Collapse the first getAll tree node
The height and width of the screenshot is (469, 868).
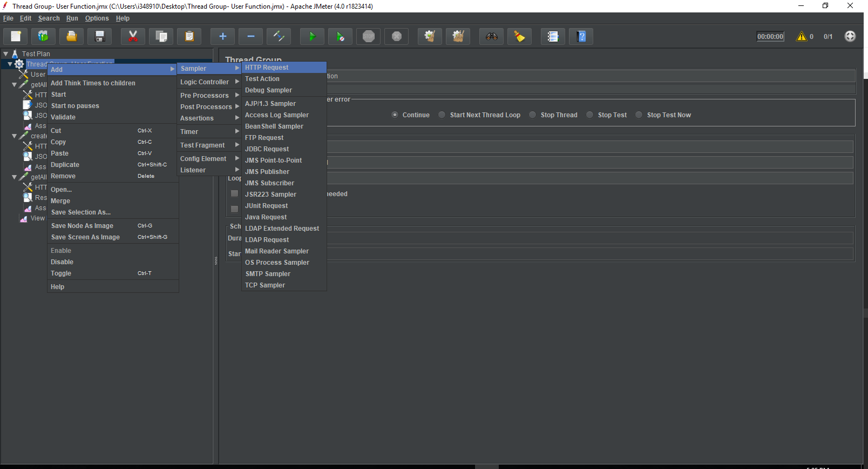tap(14, 85)
